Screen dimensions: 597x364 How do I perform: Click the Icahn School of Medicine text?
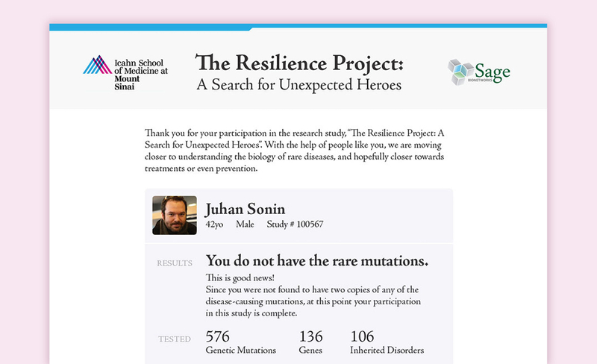[x=141, y=75]
